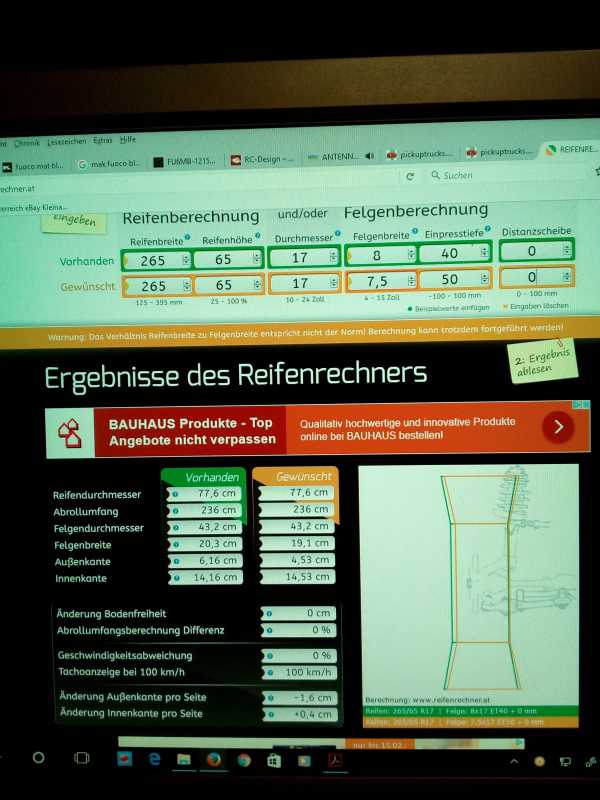Reload the current page
600x800 pixels.
pos(410,176)
